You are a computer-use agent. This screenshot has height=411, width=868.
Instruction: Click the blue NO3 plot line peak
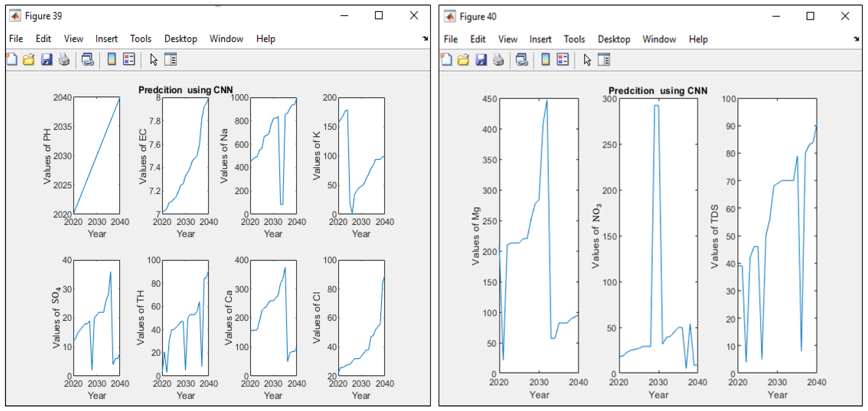point(656,105)
